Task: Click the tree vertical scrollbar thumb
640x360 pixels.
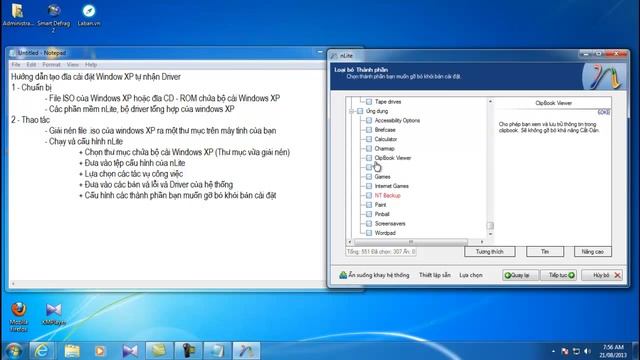Action: coord(490,225)
